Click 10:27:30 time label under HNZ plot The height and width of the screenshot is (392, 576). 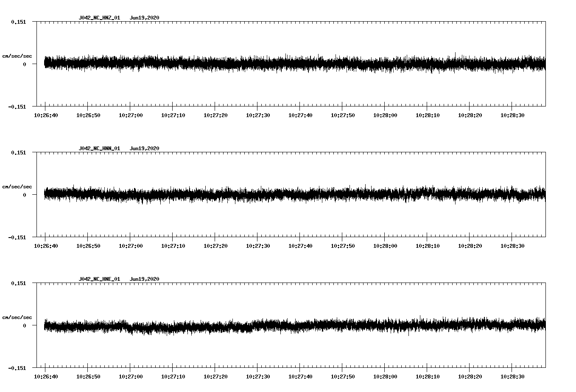(258, 115)
